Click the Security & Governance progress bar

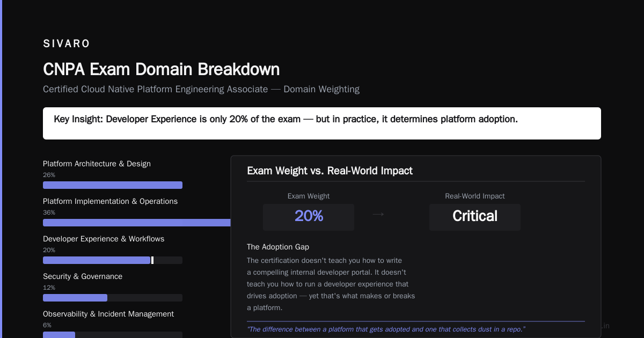pos(113,298)
